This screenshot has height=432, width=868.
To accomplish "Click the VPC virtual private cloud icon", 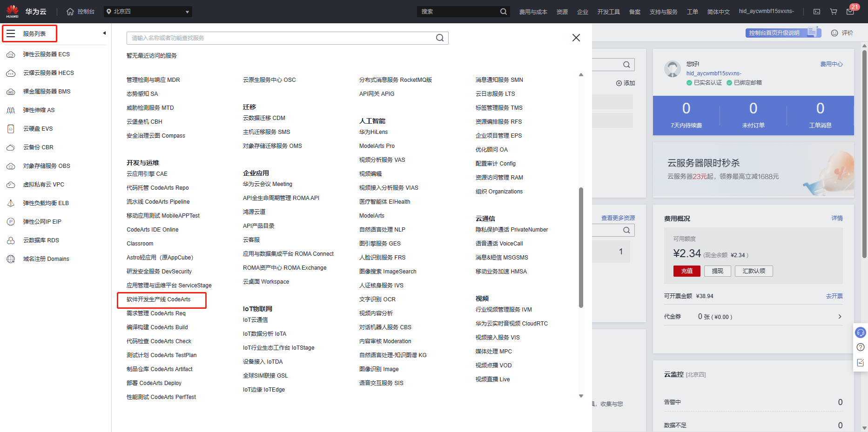I will pyautogui.click(x=11, y=185).
